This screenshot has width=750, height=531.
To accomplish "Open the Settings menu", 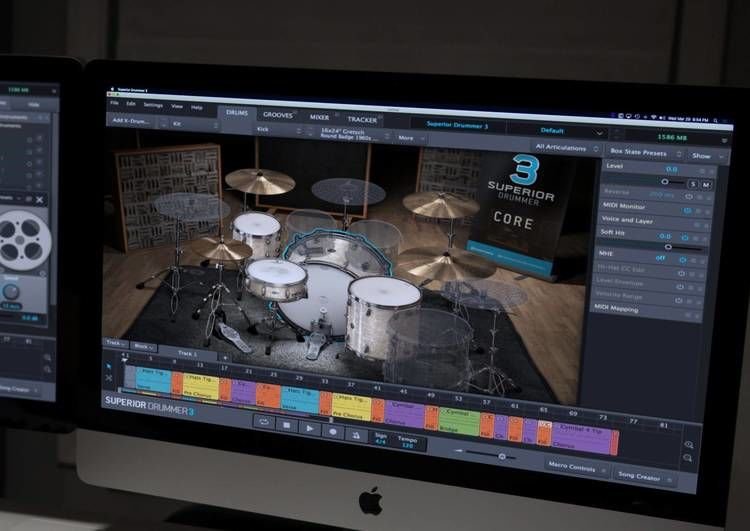I will coord(153,105).
